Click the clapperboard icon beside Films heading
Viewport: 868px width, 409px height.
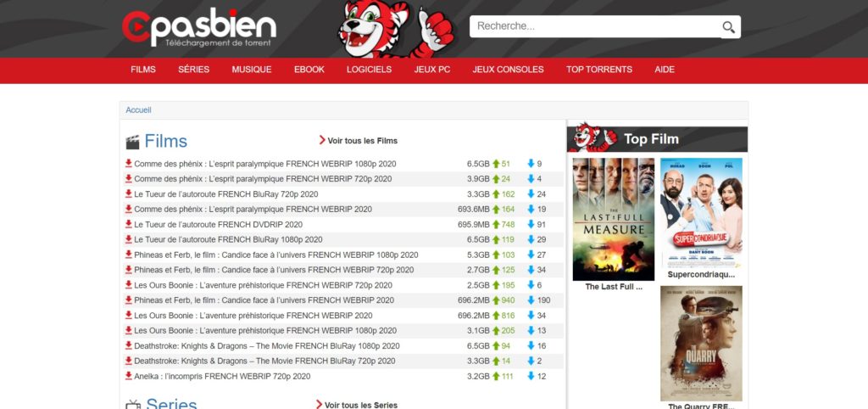[132, 143]
